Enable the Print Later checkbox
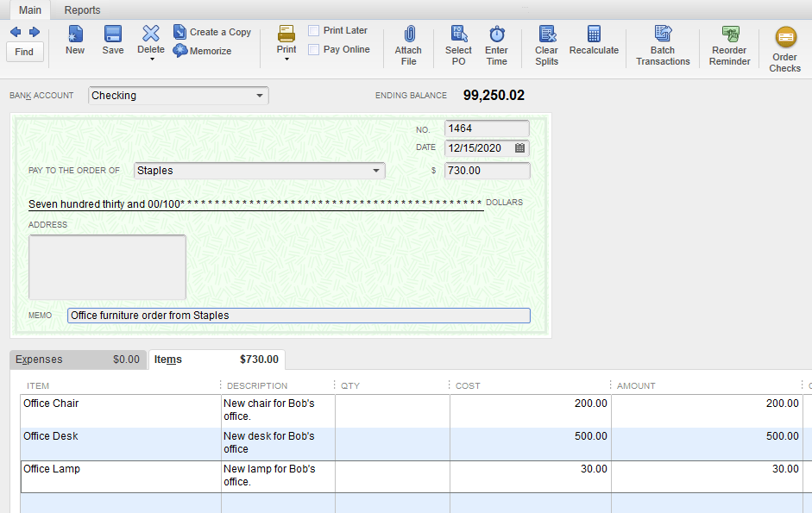Screen dimensions: 812x513 pos(314,31)
